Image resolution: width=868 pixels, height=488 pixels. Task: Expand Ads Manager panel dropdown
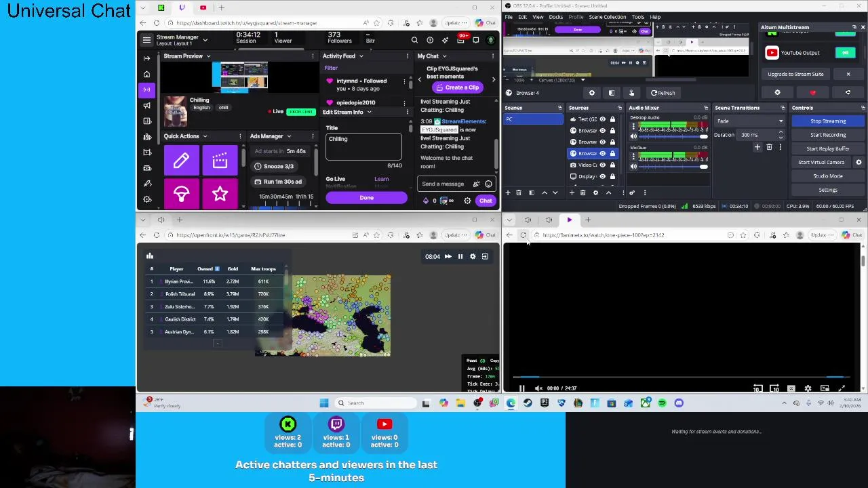click(289, 136)
